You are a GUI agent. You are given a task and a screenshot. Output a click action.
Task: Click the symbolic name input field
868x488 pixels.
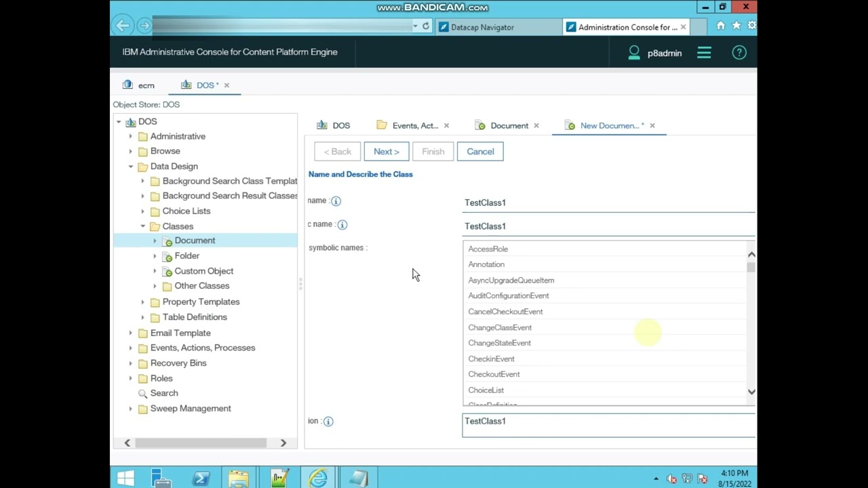click(x=609, y=226)
